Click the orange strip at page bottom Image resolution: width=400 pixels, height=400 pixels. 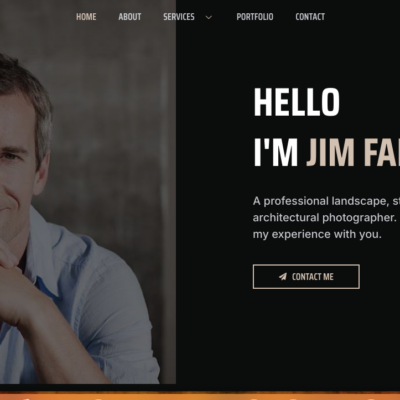click(x=200, y=396)
